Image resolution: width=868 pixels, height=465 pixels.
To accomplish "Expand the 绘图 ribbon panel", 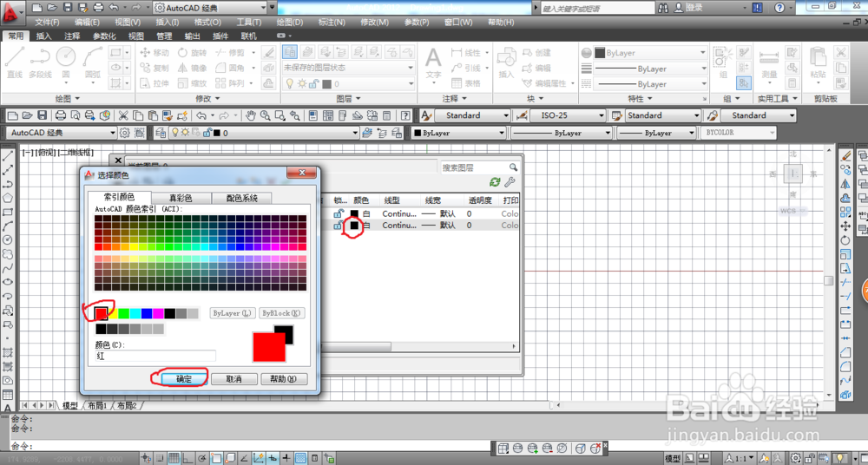I will [68, 99].
